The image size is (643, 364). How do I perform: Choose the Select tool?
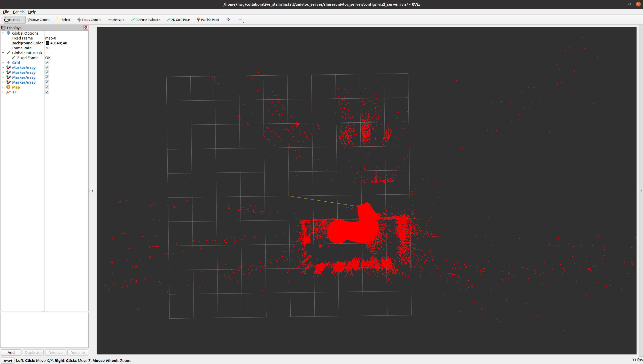tap(64, 20)
